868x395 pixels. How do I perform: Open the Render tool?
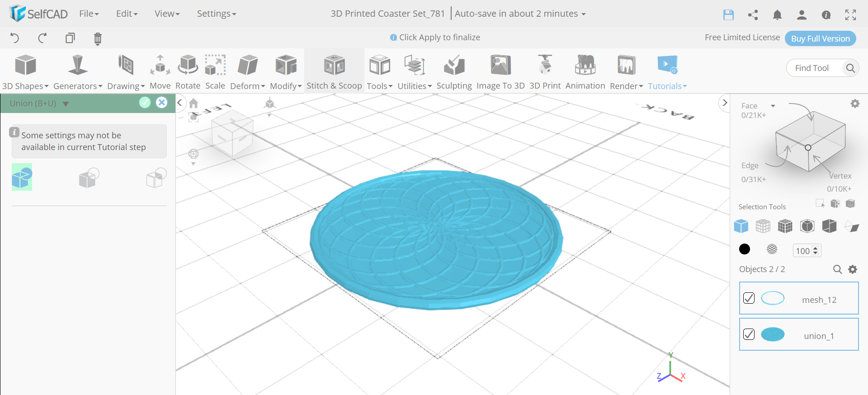click(x=626, y=72)
